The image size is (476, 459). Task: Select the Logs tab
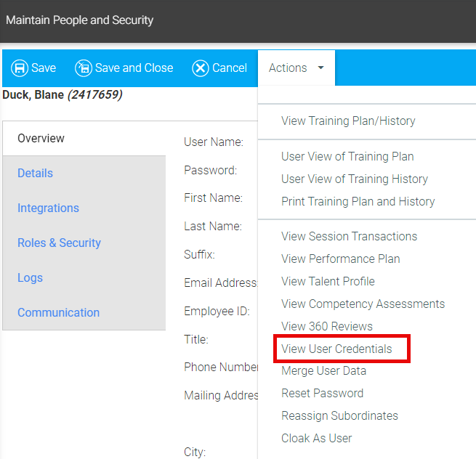[30, 277]
